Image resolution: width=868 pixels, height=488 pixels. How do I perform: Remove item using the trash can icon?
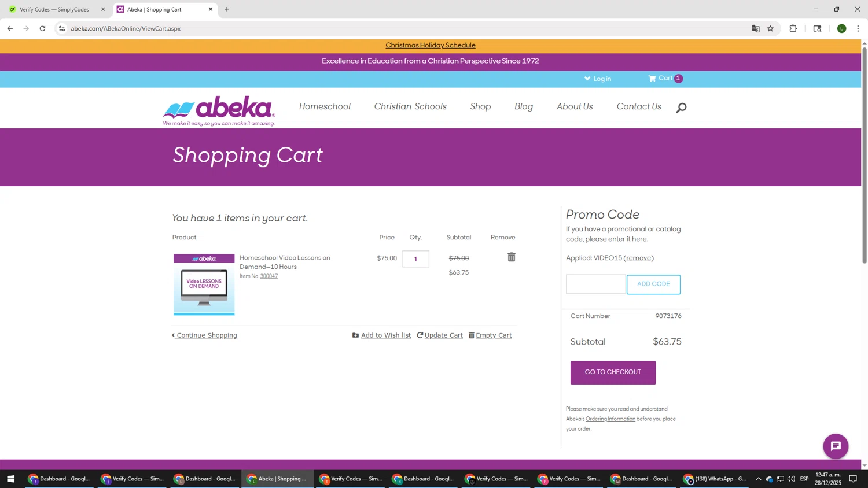coord(512,257)
